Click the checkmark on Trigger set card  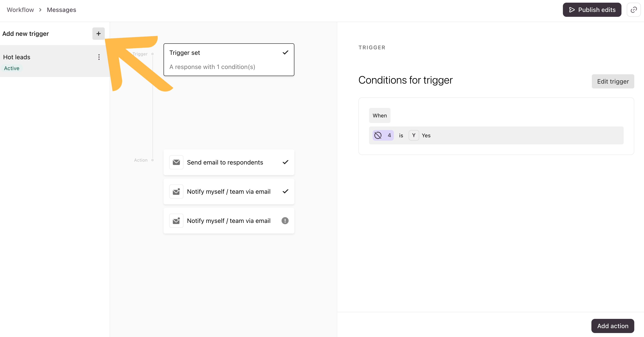[x=285, y=53]
